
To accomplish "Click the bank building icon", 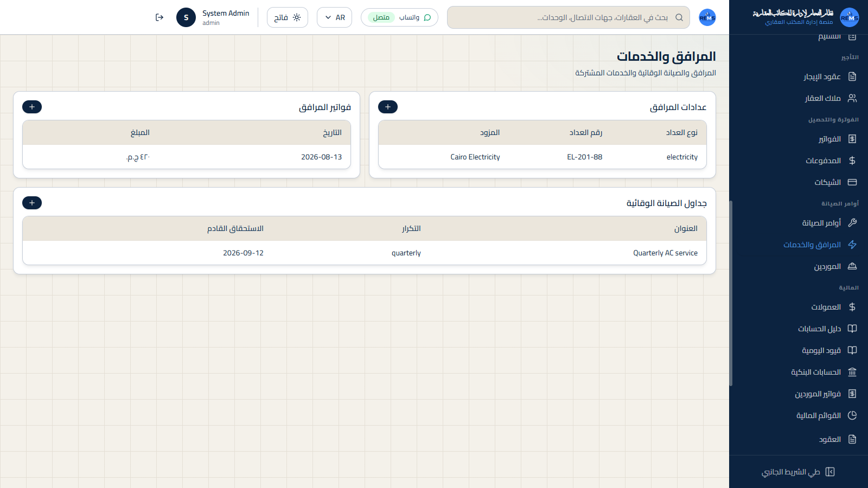I will (x=852, y=372).
